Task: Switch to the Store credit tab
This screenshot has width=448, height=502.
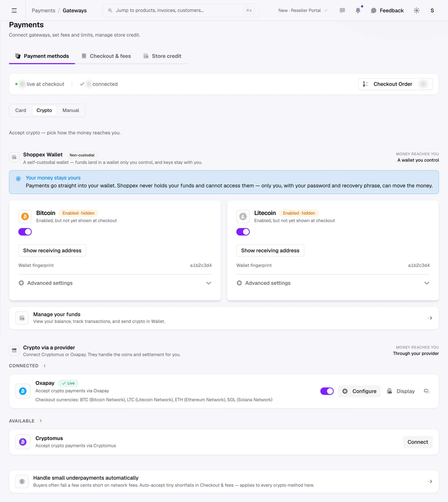Action: pos(162,56)
